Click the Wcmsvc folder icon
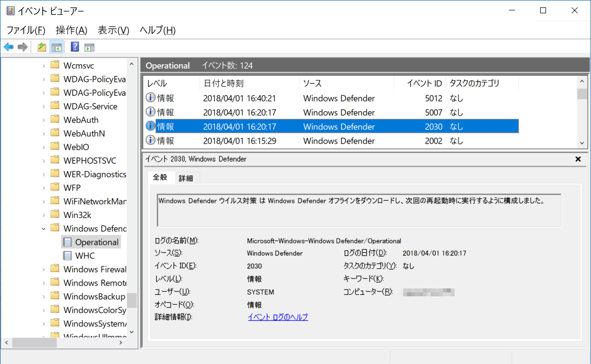This screenshot has height=364, width=591. click(x=55, y=65)
